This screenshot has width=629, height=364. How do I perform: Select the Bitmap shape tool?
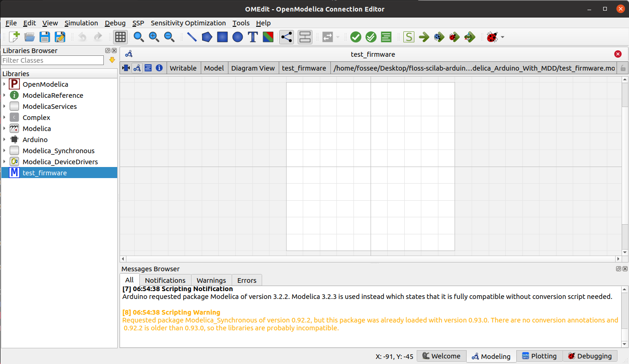[x=268, y=37]
